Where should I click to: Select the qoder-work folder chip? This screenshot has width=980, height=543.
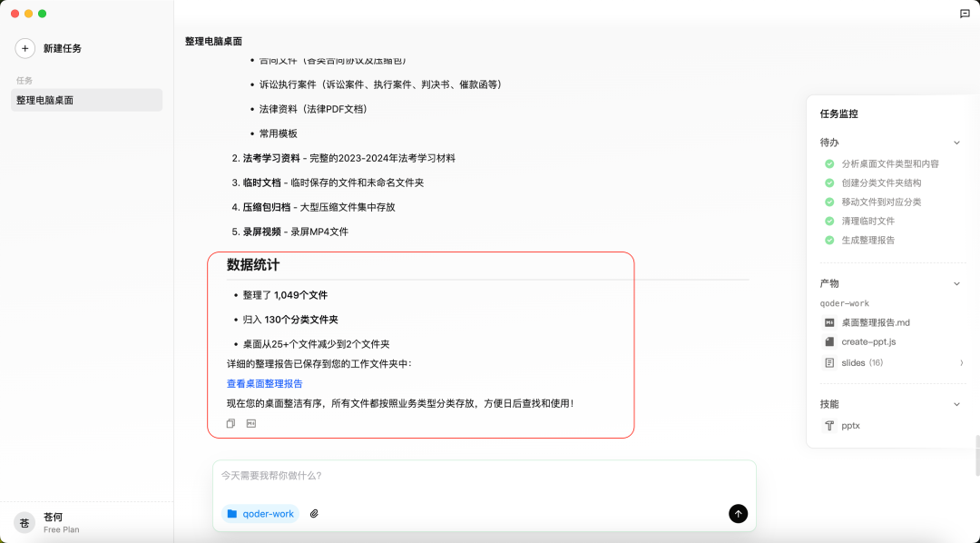(260, 513)
